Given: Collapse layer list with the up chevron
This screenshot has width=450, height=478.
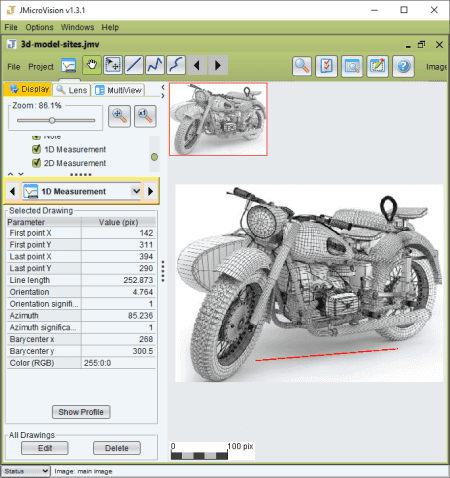Looking at the screenshot, I should 10,174.
